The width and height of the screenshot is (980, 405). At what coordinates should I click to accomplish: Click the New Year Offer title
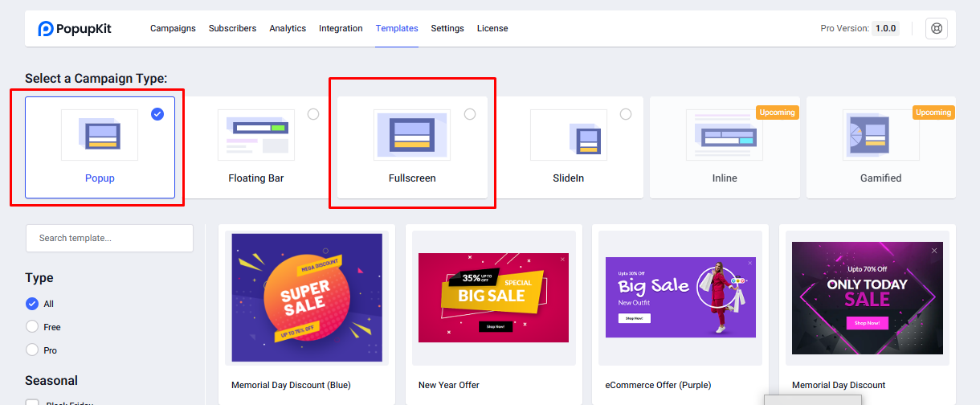point(449,385)
